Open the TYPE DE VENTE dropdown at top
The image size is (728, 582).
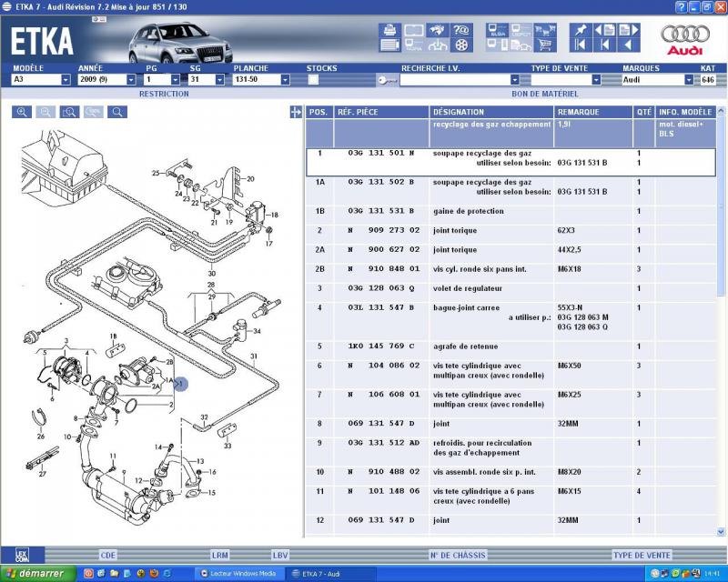[x=596, y=80]
